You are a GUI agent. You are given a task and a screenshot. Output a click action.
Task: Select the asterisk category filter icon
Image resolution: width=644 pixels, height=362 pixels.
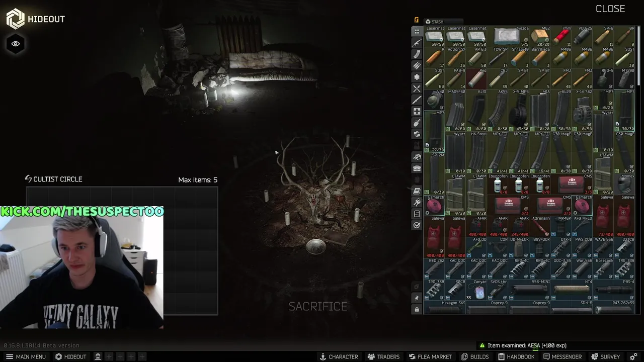click(417, 77)
